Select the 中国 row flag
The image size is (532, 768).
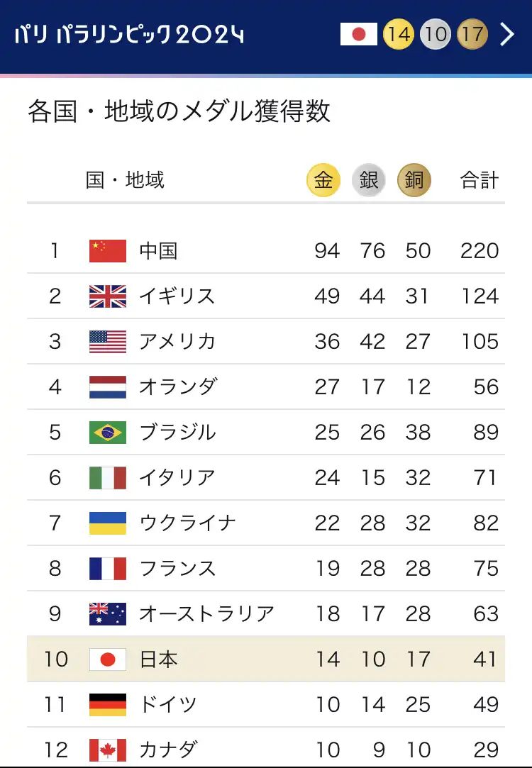pos(108,251)
